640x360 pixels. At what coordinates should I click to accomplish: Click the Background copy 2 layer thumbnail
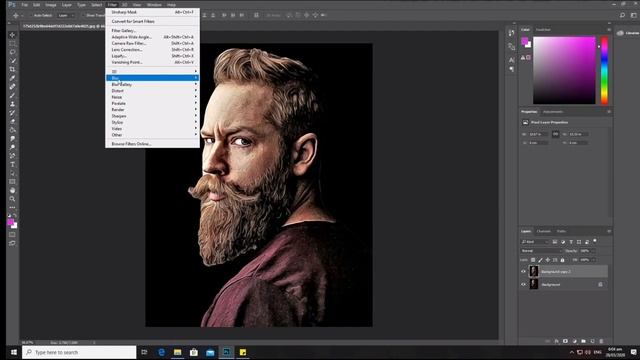click(x=534, y=271)
